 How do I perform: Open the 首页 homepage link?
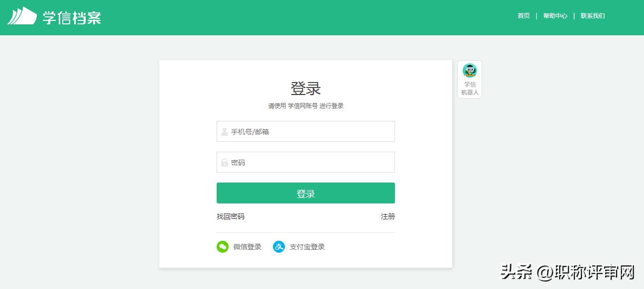[x=523, y=15]
